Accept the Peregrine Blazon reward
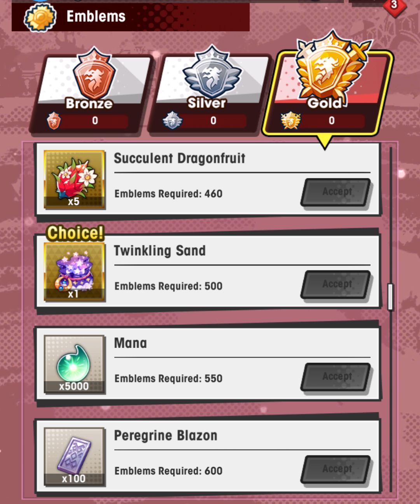Image resolution: width=420 pixels, height=504 pixels. click(x=336, y=469)
